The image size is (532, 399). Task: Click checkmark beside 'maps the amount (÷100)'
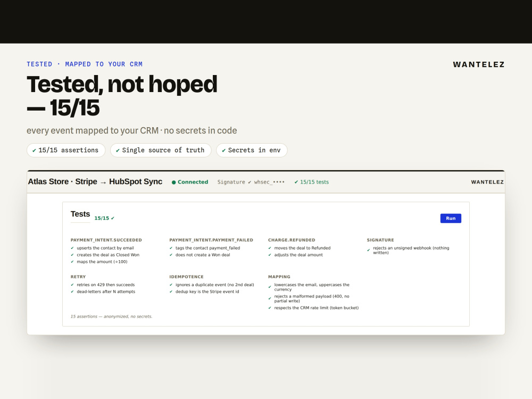point(72,262)
